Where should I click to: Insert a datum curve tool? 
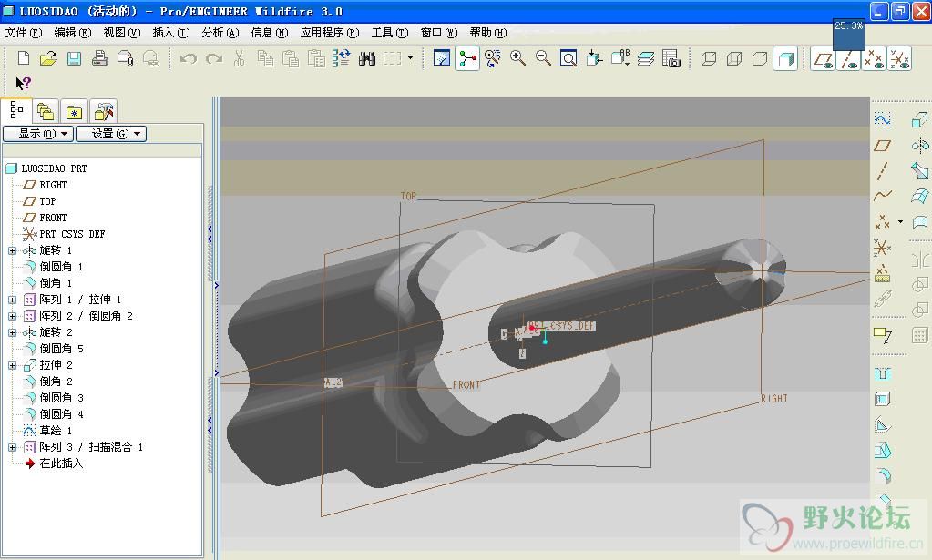tap(882, 196)
